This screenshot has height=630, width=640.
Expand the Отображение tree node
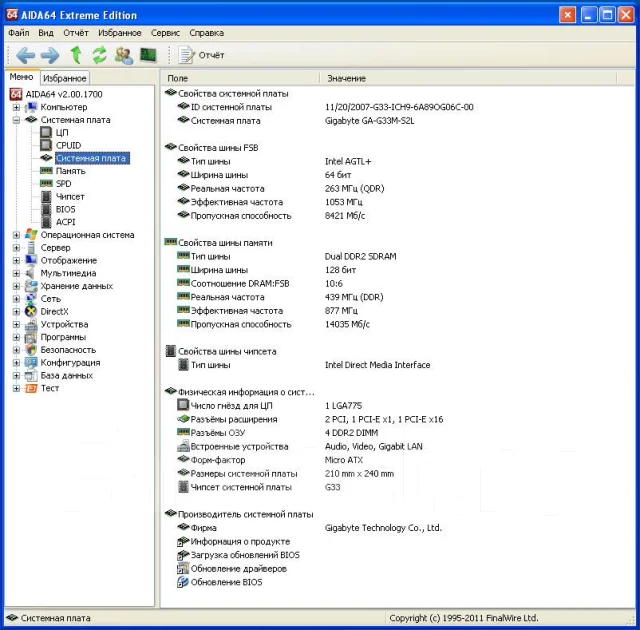(x=16, y=260)
